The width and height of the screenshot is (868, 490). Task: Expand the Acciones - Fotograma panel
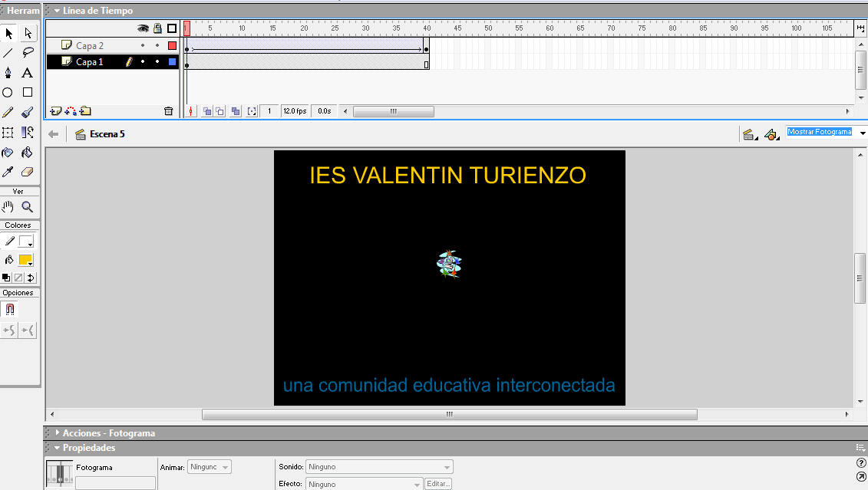57,433
